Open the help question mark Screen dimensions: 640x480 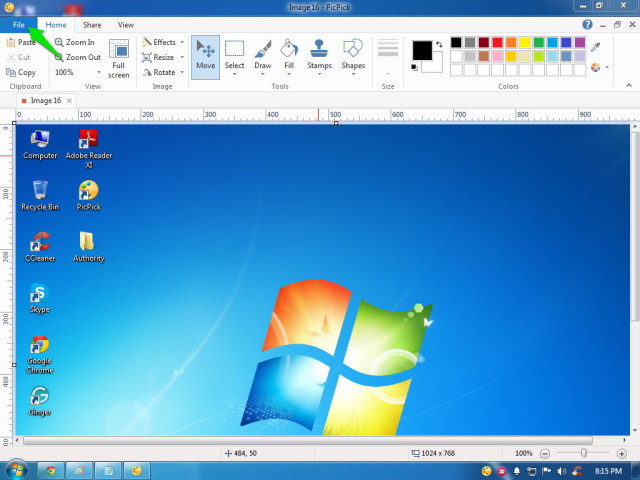[587, 24]
